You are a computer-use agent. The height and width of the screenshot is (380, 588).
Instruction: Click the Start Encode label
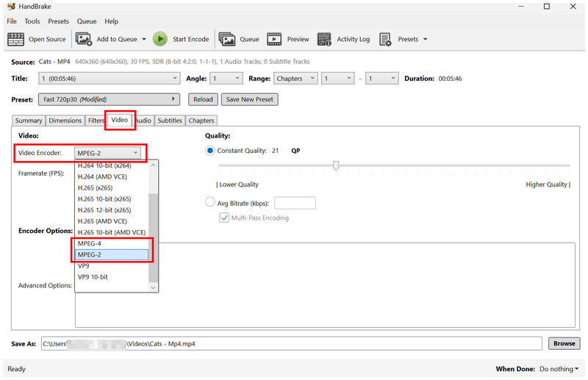pos(191,39)
